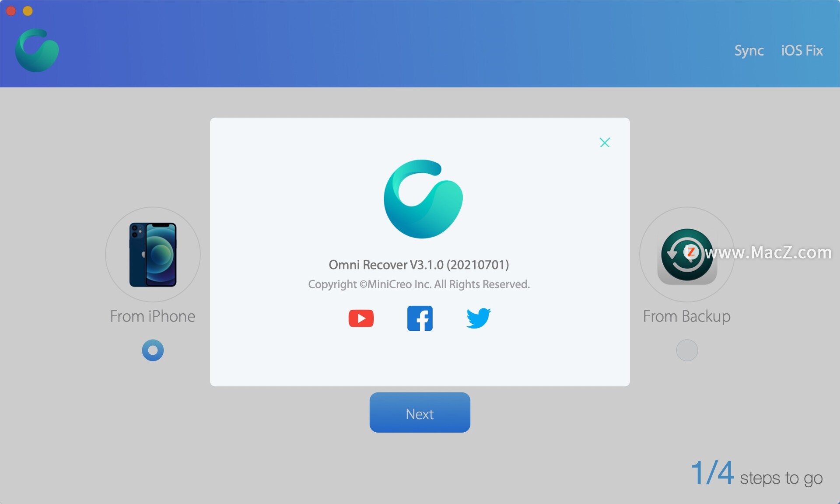Open the Facebook page icon
Image resolution: width=840 pixels, height=504 pixels.
click(x=420, y=318)
